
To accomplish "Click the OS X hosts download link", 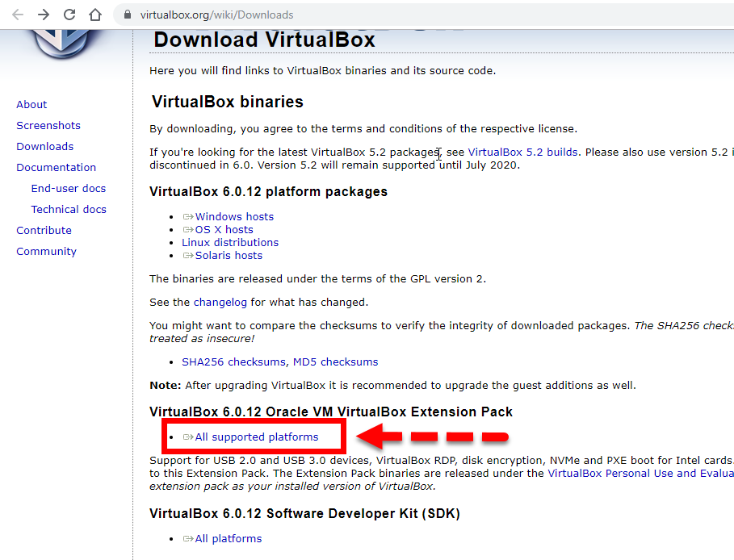I will (x=224, y=229).
